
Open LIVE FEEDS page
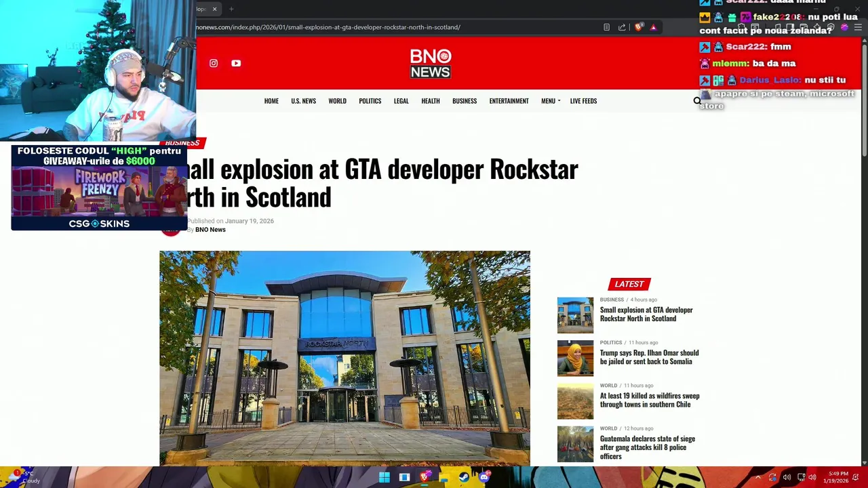(x=583, y=101)
